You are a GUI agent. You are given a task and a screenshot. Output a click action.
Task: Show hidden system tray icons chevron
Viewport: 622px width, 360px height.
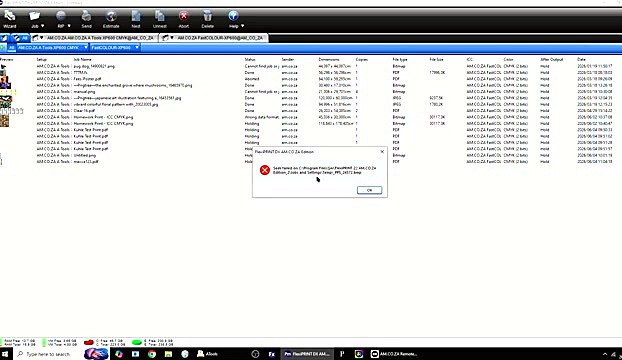pos(605,354)
